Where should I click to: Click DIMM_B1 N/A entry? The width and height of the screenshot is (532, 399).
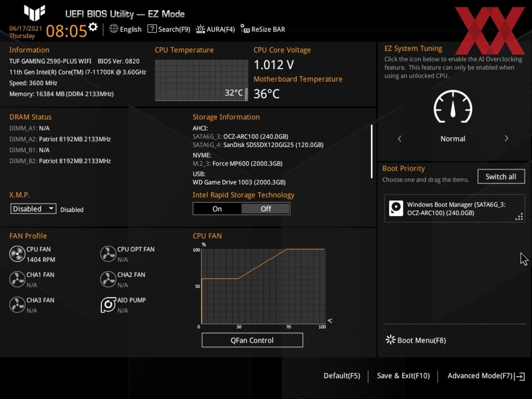(x=29, y=150)
